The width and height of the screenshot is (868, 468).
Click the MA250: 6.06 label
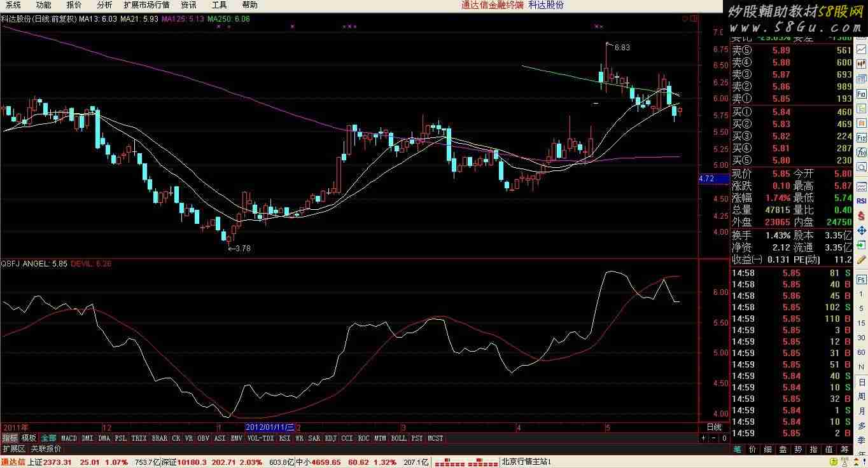tap(229, 19)
